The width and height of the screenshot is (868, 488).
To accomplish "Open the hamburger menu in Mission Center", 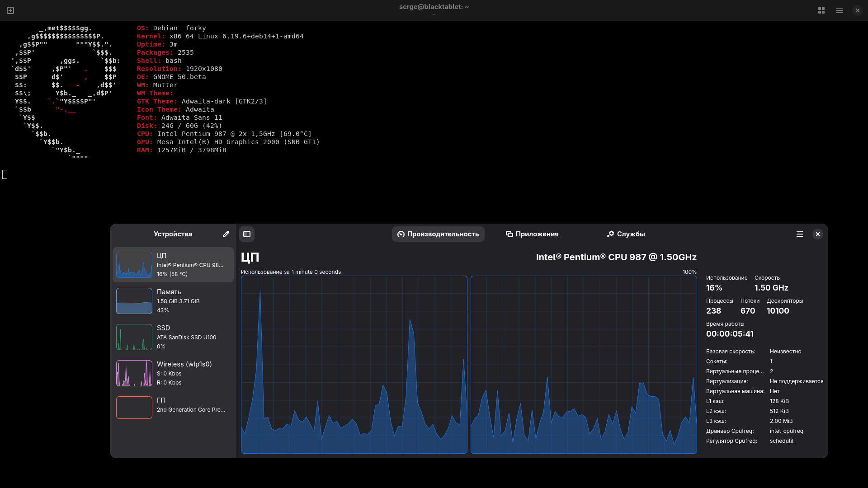I will tap(800, 234).
